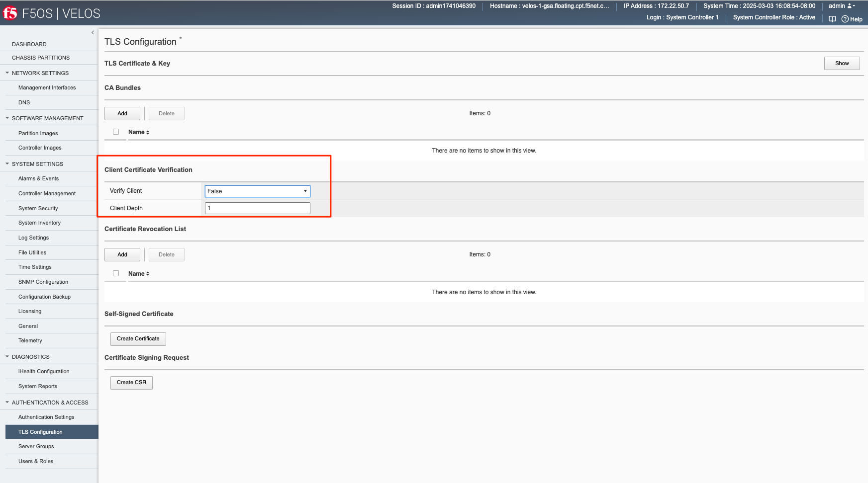
Task: Add a CA Bundle
Action: tap(122, 113)
